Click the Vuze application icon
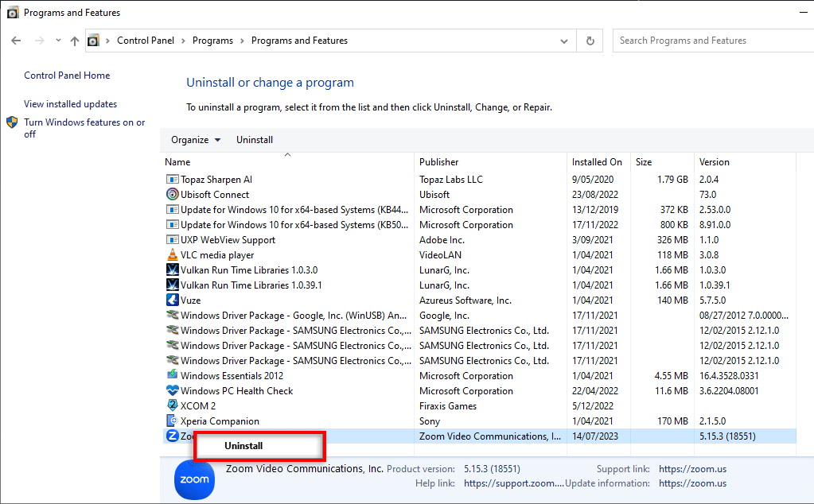This screenshot has width=814, height=504. tap(173, 300)
